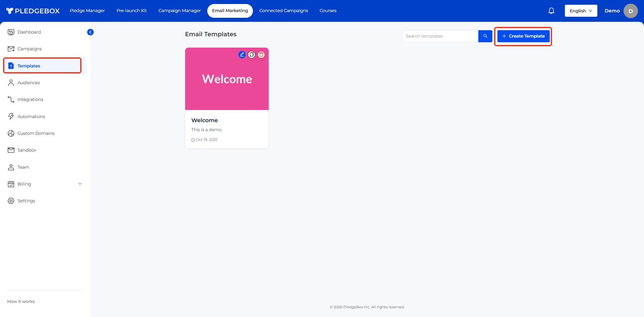644x317 pixels.
Task: Open the Connected Campaigns tab
Action: point(283,11)
